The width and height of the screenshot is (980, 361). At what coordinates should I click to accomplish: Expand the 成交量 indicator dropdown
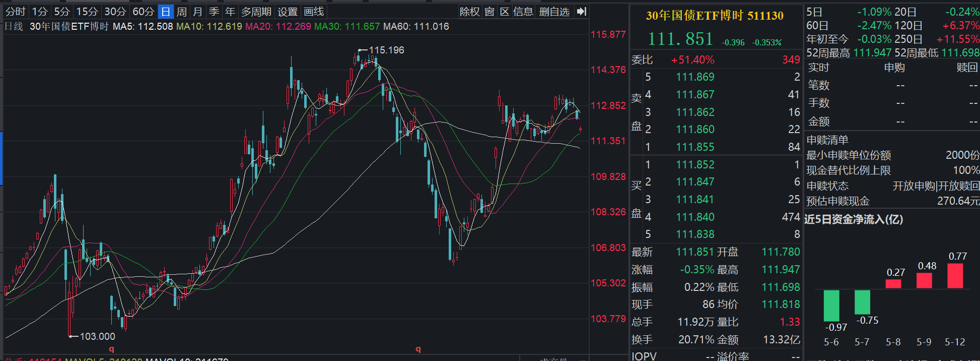pyautogui.click(x=559, y=359)
